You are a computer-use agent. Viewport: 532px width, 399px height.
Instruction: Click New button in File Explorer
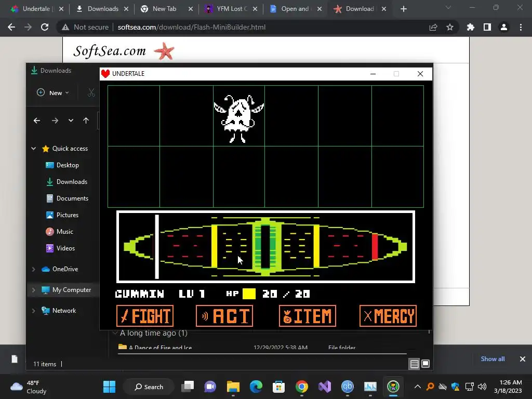click(x=53, y=92)
